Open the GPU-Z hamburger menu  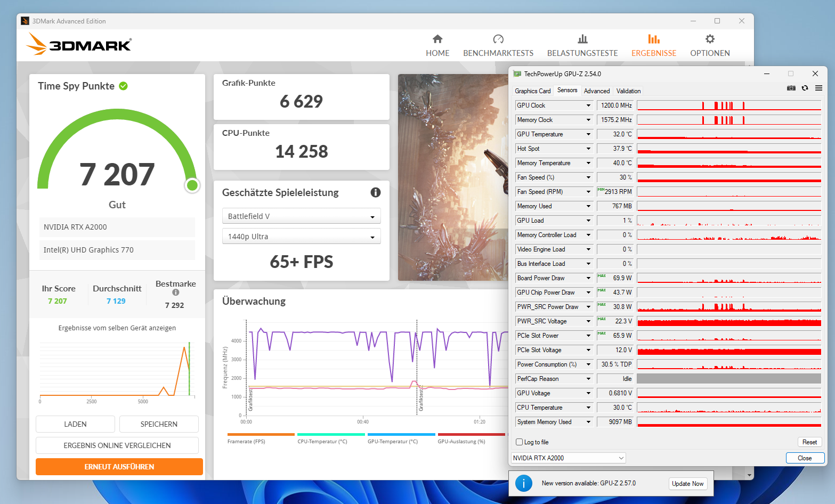pos(818,88)
